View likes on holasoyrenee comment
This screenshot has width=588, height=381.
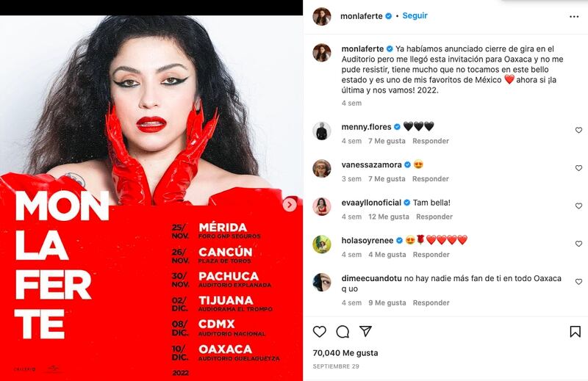[387, 255]
